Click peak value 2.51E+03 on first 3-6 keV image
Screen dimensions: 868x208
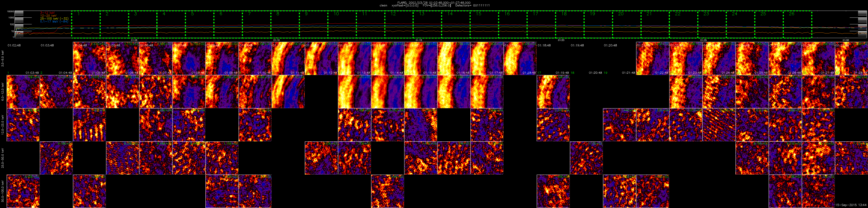point(98,44)
